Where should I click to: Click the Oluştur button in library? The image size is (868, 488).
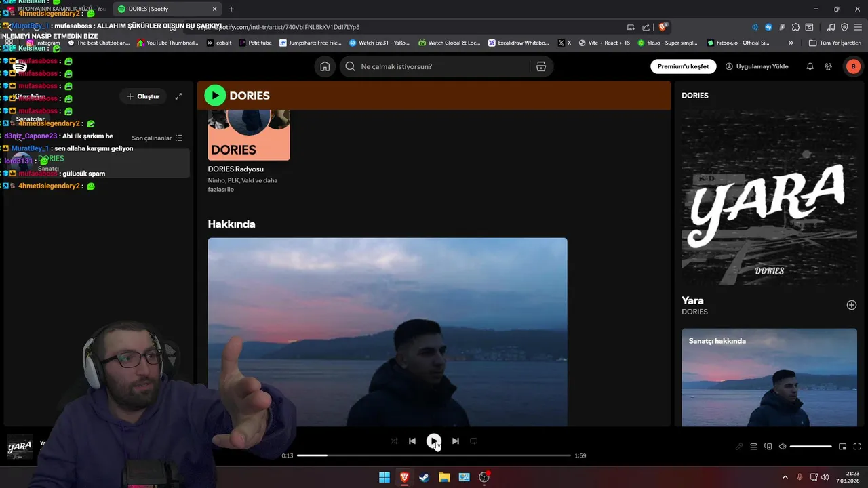click(143, 96)
